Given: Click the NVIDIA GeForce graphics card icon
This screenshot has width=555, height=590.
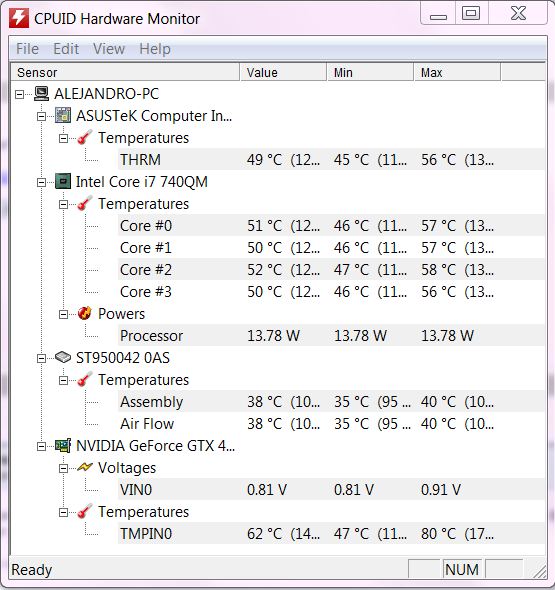Looking at the screenshot, I should click(63, 446).
